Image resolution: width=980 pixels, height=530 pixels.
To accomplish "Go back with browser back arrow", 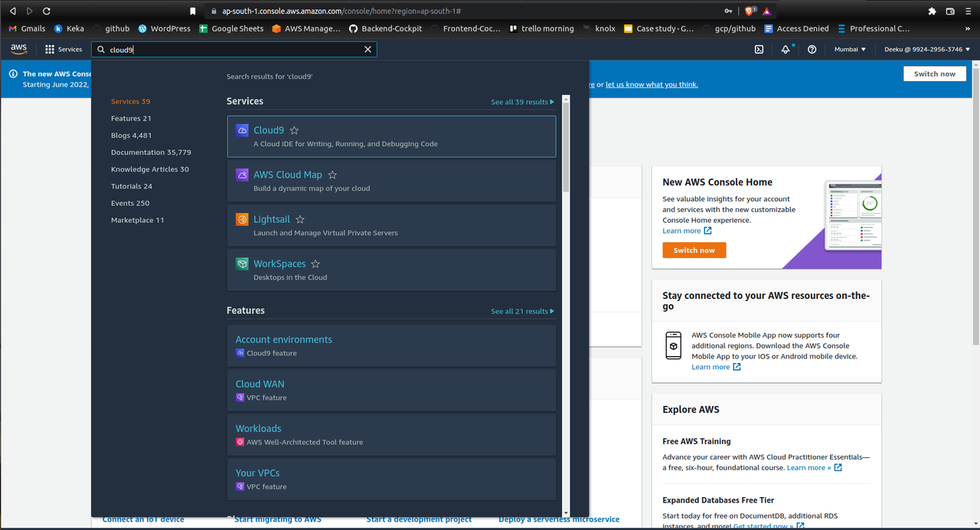I will coord(11,11).
